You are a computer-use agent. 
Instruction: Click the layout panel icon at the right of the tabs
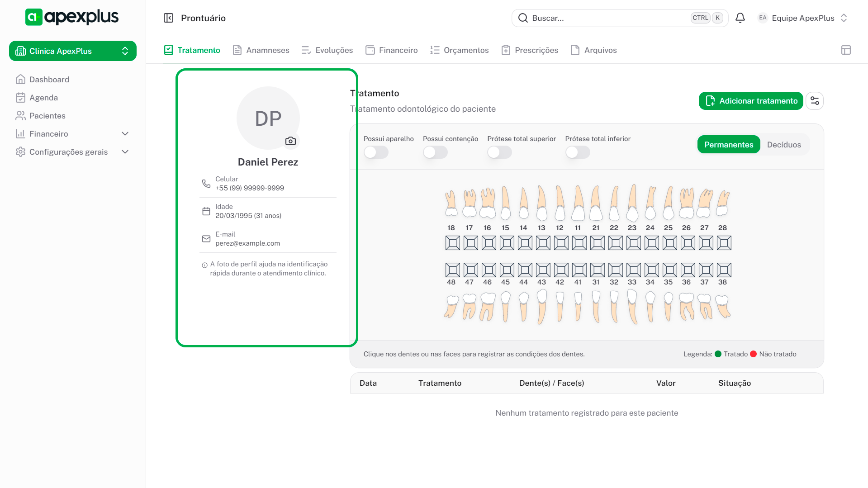(846, 50)
